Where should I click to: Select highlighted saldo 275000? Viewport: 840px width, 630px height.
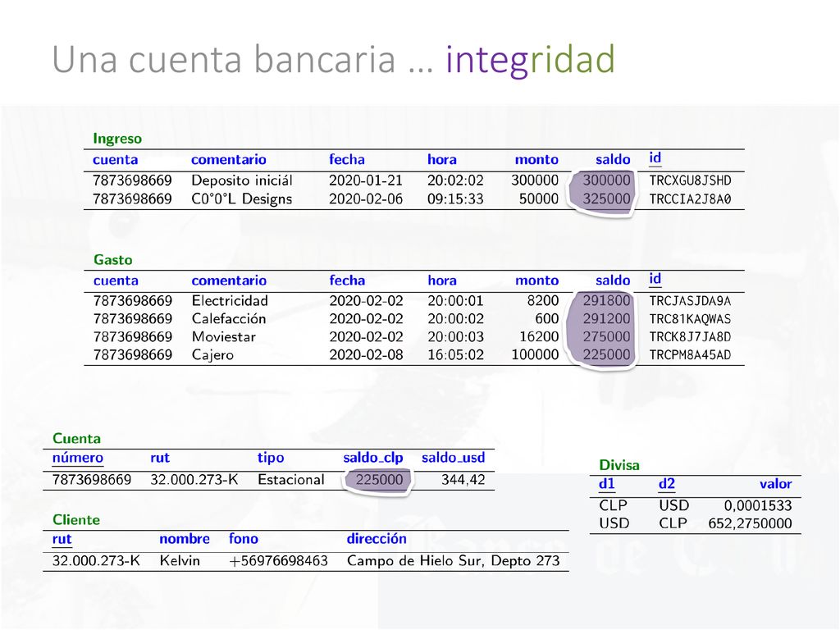[606, 337]
